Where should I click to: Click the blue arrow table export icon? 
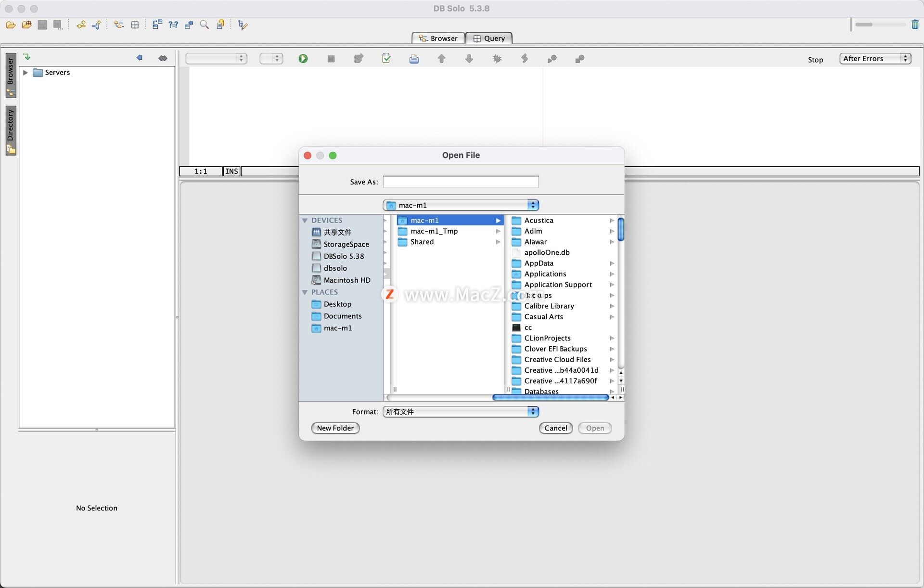coord(189,25)
